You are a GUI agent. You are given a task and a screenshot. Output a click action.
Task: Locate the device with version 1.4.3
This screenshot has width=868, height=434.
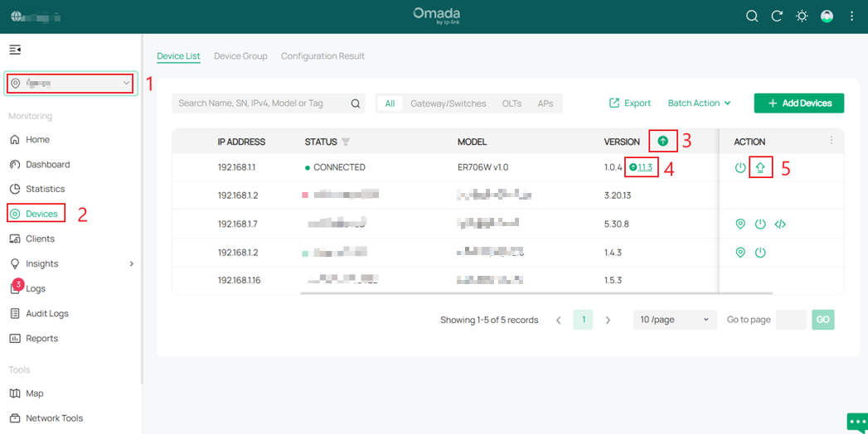(740, 253)
